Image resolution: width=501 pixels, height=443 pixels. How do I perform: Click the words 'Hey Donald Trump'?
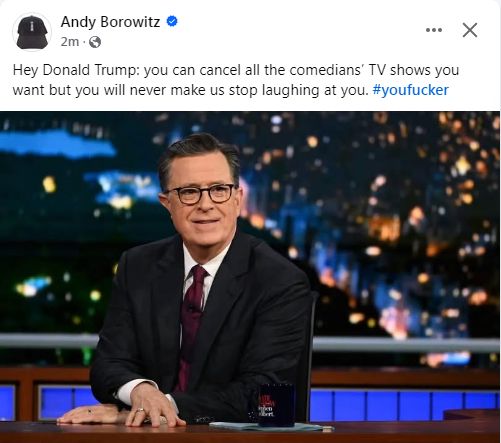coord(74,70)
